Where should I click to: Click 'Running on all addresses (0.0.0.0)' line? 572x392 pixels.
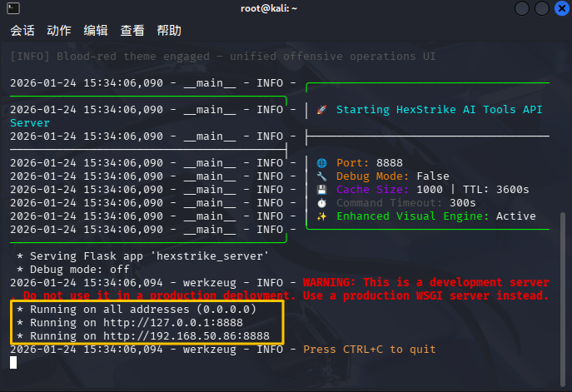137,310
